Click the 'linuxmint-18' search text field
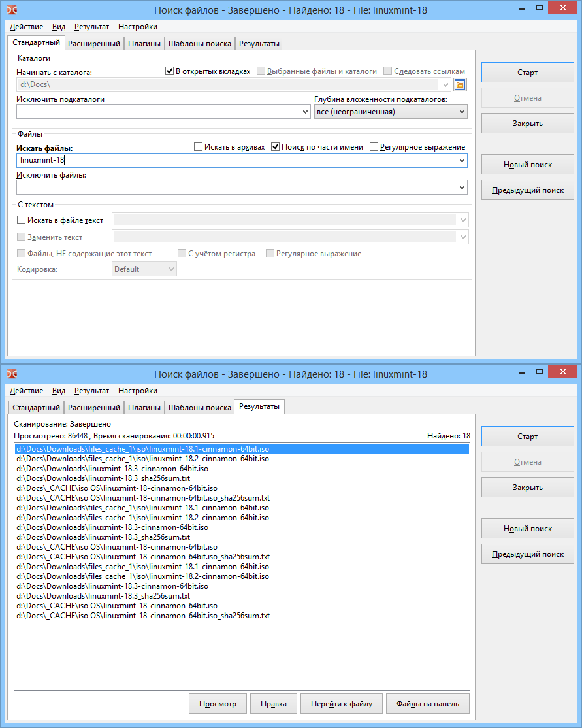 click(x=235, y=160)
